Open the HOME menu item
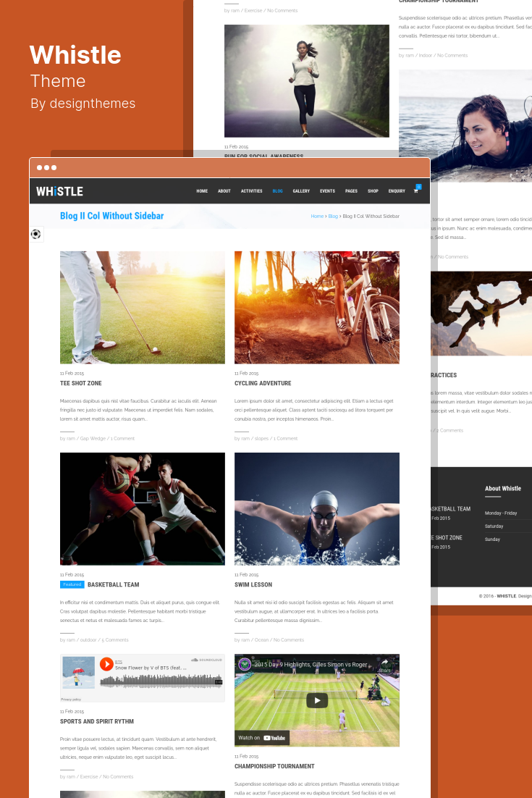 [x=202, y=191]
